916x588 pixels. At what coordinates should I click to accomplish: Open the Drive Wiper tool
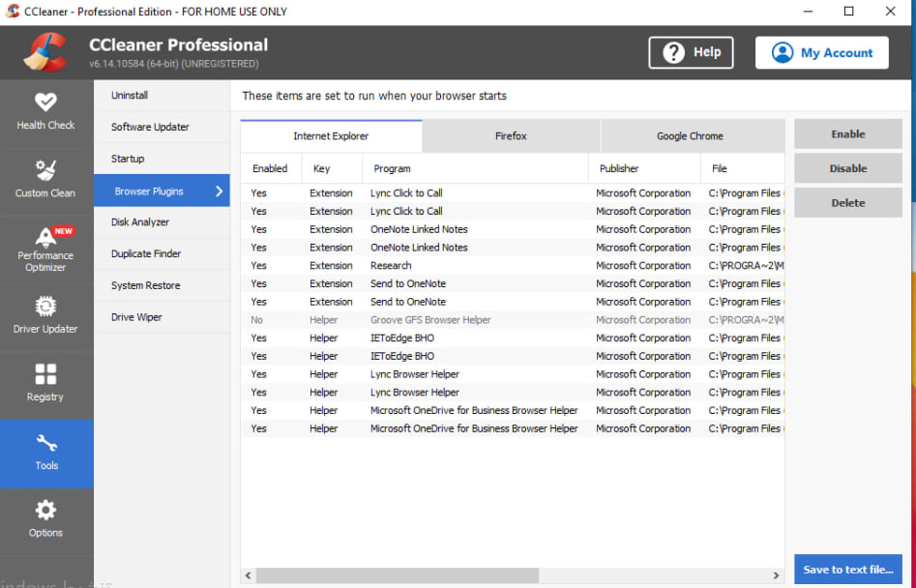pos(162,317)
